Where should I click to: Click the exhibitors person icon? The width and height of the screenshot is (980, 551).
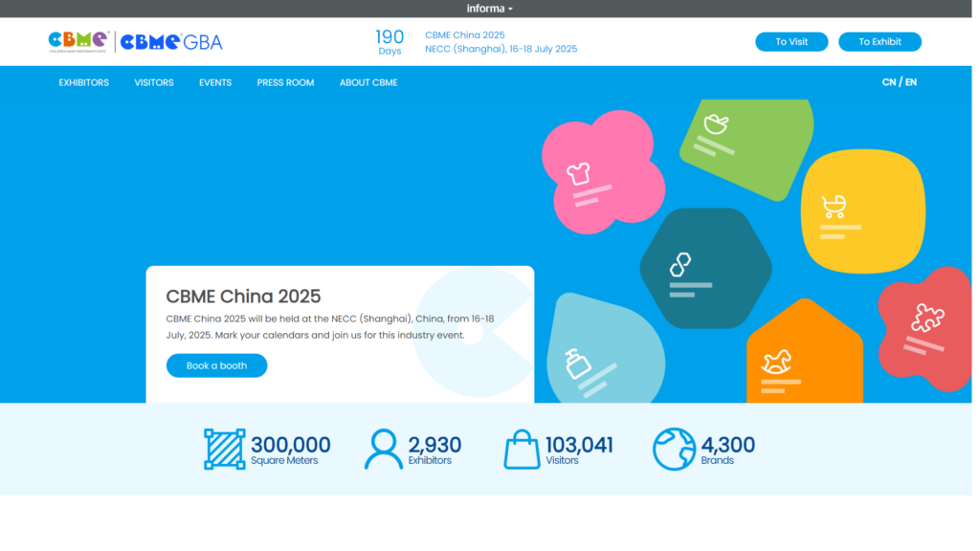383,450
